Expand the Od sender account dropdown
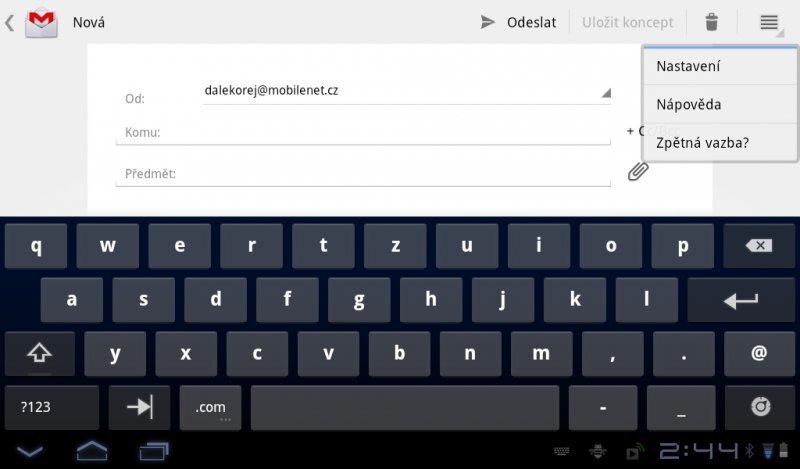 (x=407, y=91)
